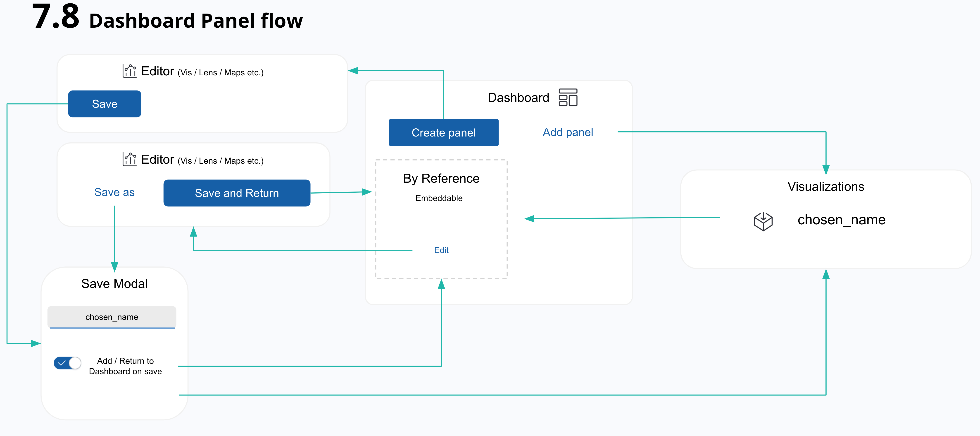Click the Create panel button
Image resolution: width=980 pixels, height=436 pixels.
[x=443, y=132]
